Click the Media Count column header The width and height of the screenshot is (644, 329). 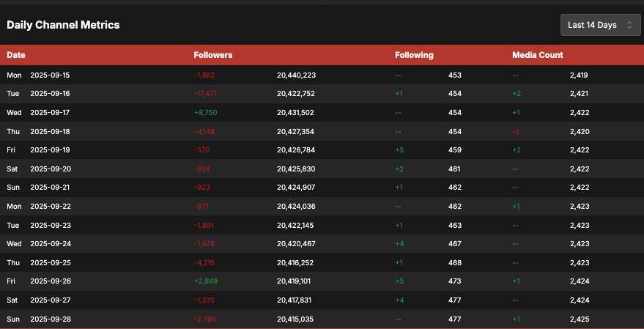point(537,55)
